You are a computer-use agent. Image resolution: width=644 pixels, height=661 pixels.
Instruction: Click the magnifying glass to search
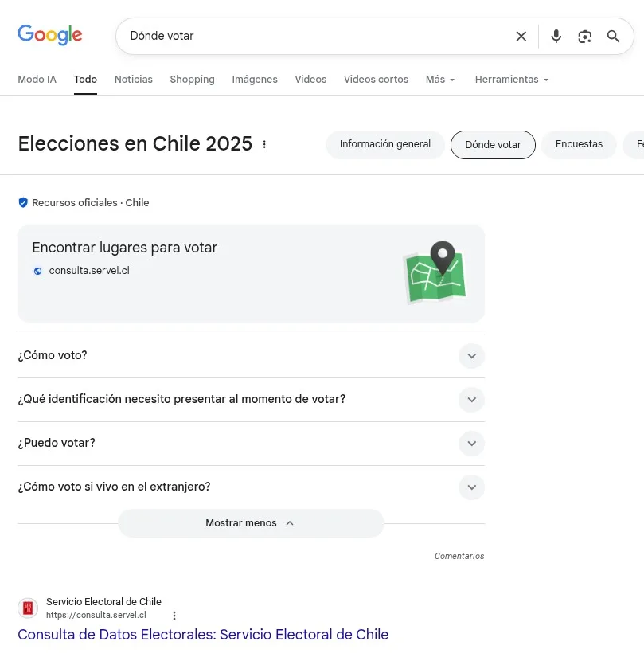[613, 36]
